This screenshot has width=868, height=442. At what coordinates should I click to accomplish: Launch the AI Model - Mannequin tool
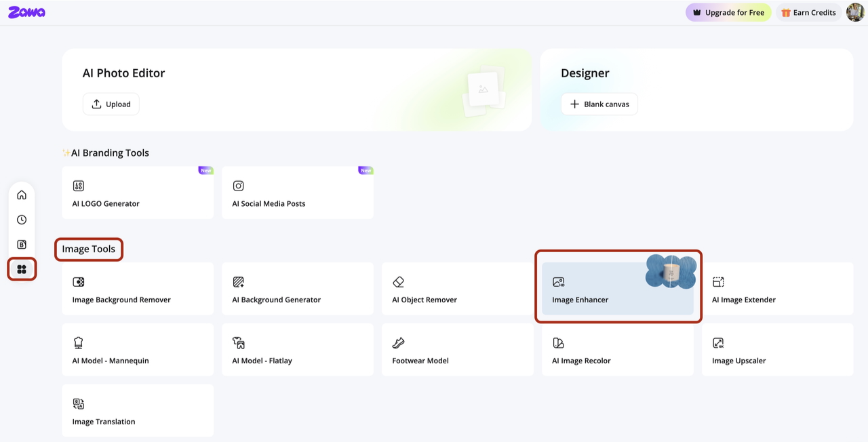(138, 350)
